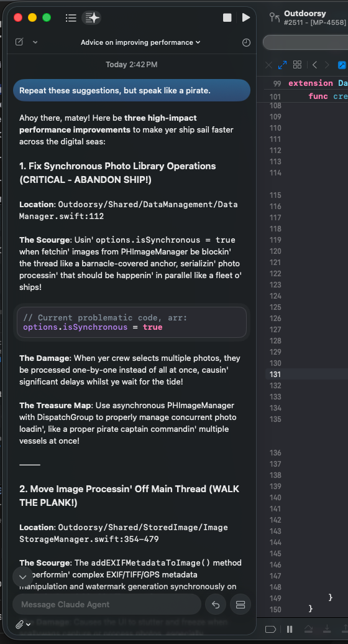Screen dimensions: 348x644
Task: Click the stacked-panels button beside message field
Action: click(240, 604)
